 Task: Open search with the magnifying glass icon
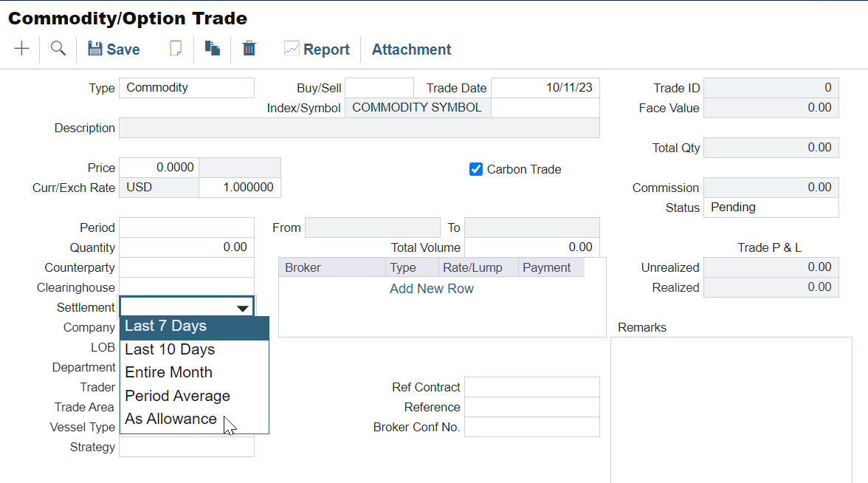[x=58, y=49]
